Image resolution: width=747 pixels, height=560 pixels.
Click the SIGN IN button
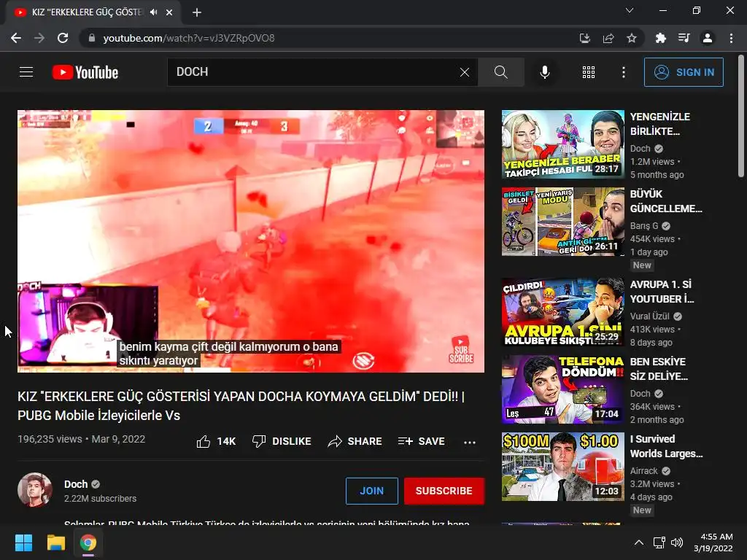pos(684,72)
